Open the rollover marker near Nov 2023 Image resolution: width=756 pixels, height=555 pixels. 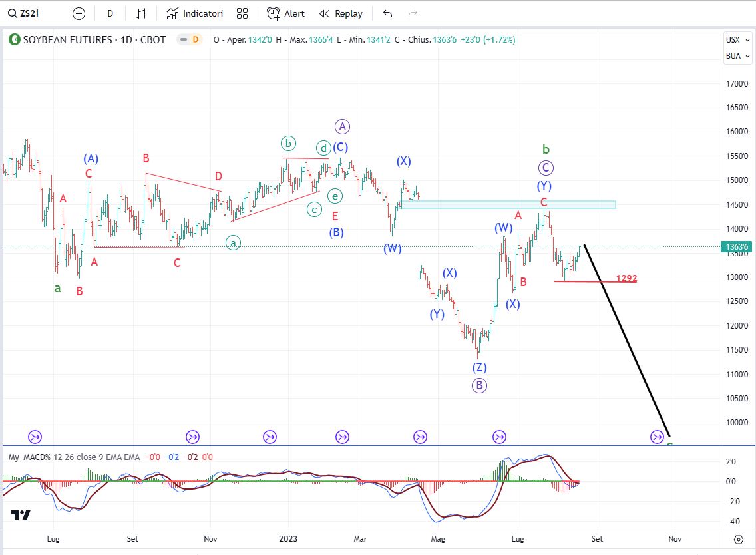(657, 437)
